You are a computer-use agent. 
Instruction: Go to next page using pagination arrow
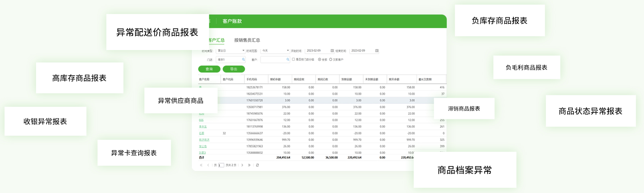tap(242, 165)
